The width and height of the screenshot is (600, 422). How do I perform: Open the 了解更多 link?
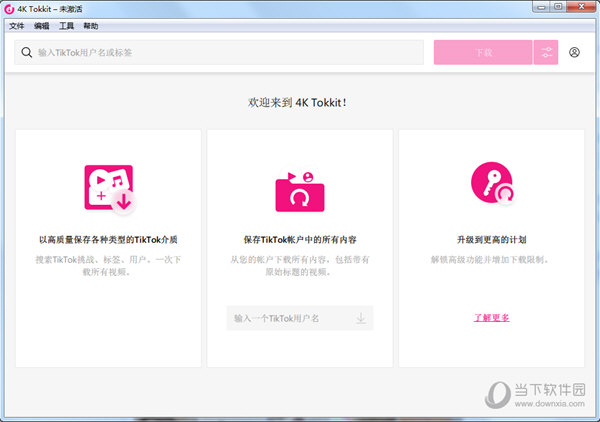pos(491,318)
